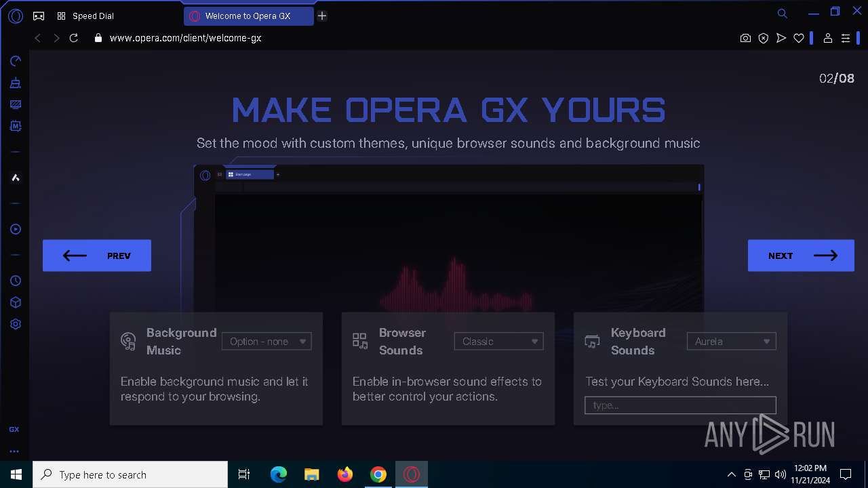The width and height of the screenshot is (868, 488).
Task: Open the notification center icon
Action: [846, 474]
